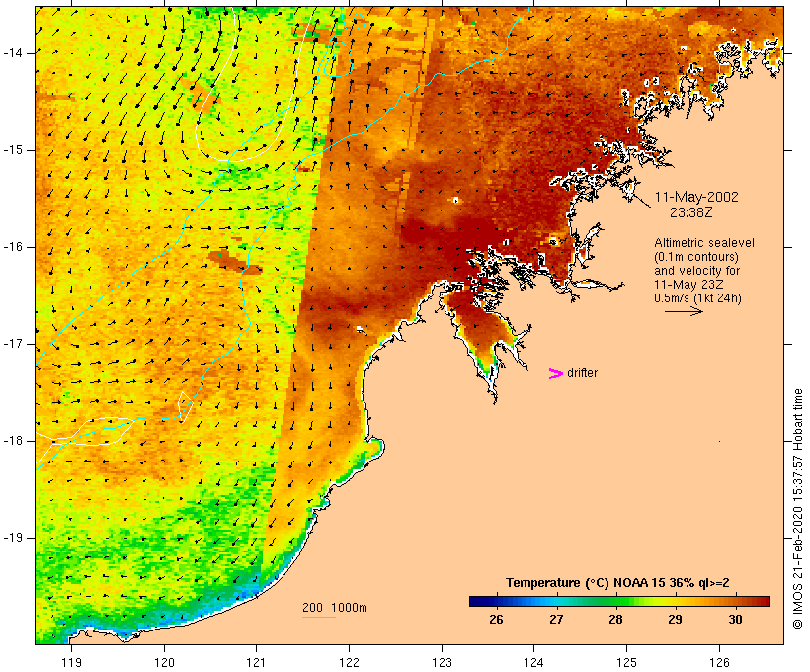The width and height of the screenshot is (810, 672).
Task: Click longitude axis label '119'
Action: pos(72,662)
